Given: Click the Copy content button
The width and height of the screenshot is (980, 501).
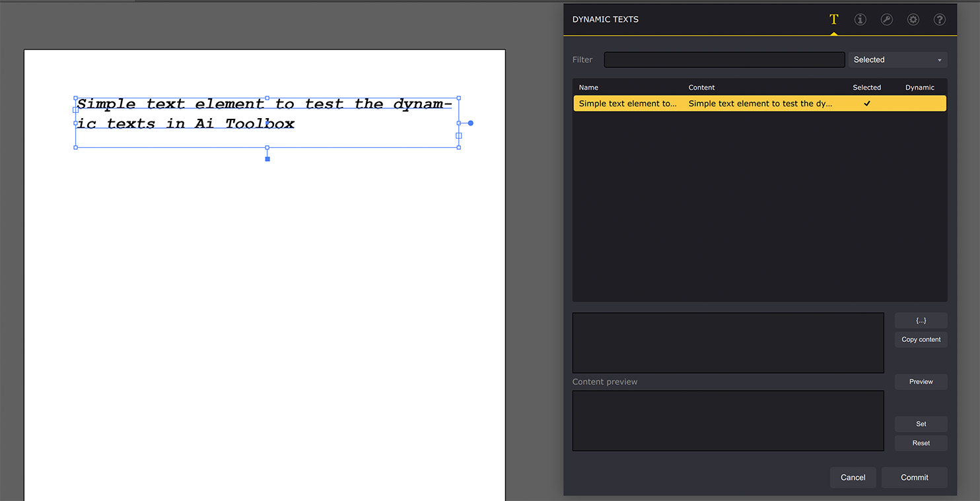Looking at the screenshot, I should [x=921, y=339].
